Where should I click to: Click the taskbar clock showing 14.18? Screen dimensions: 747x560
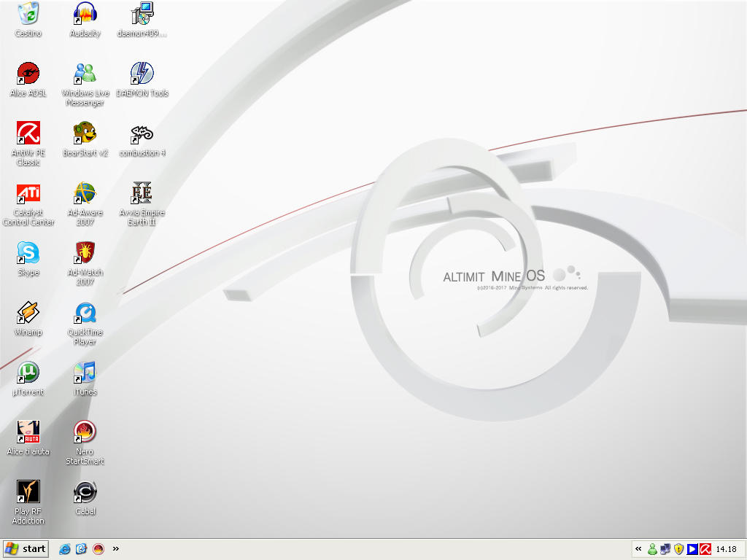(726, 549)
